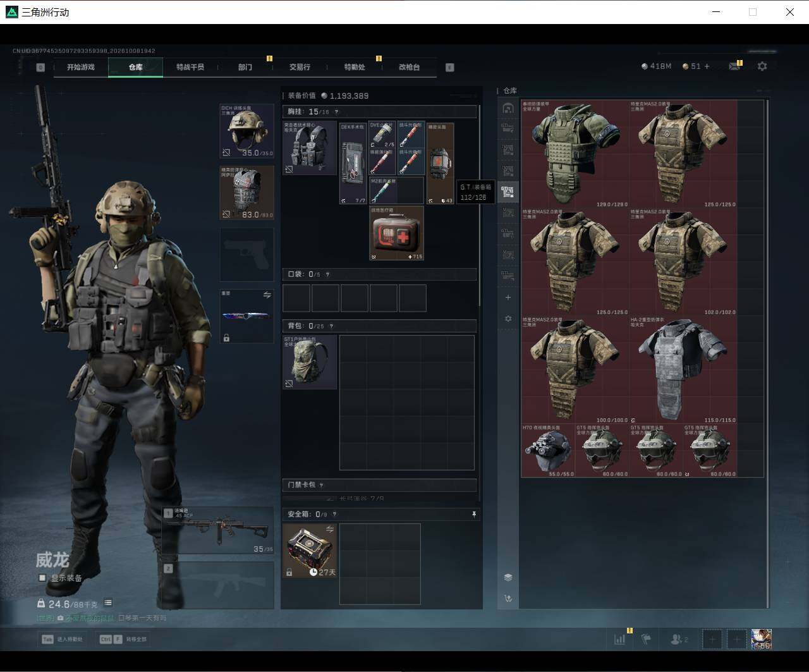Click the warehouse vertical scrollbar

pos(768,353)
